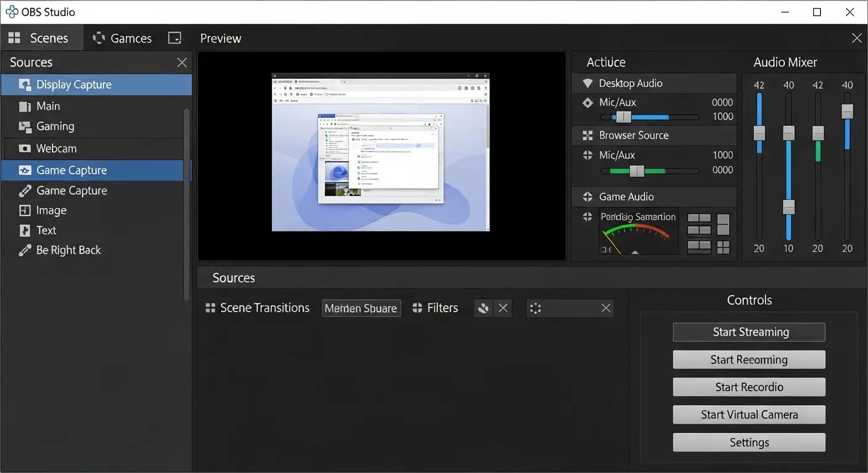The image size is (868, 473).
Task: Click the Browser Source row label
Action: [x=634, y=135]
